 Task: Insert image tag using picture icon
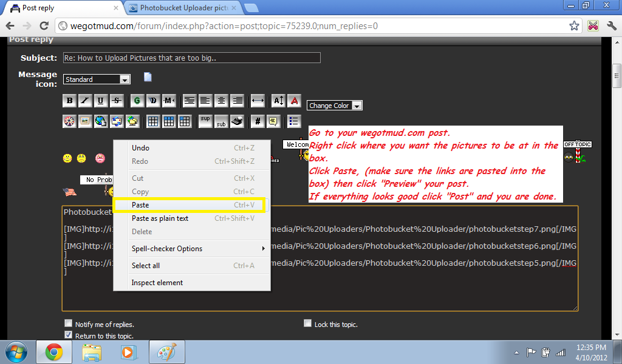(85, 121)
